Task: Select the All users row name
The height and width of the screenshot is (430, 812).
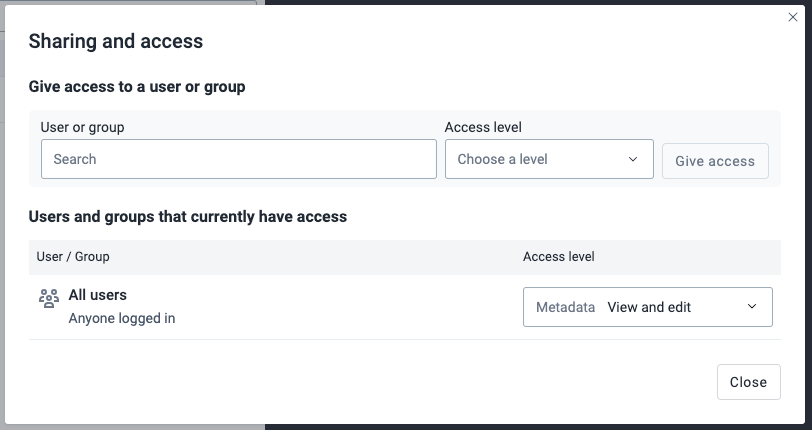Action: point(97,295)
